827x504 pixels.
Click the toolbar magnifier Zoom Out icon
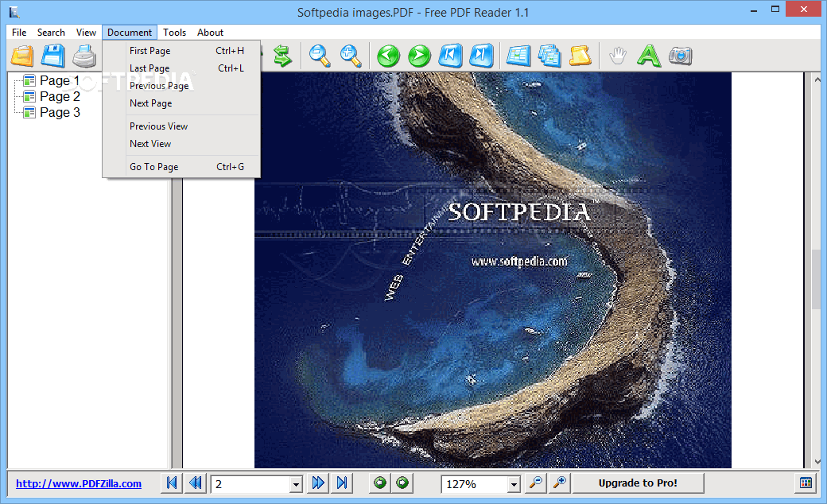[320, 56]
